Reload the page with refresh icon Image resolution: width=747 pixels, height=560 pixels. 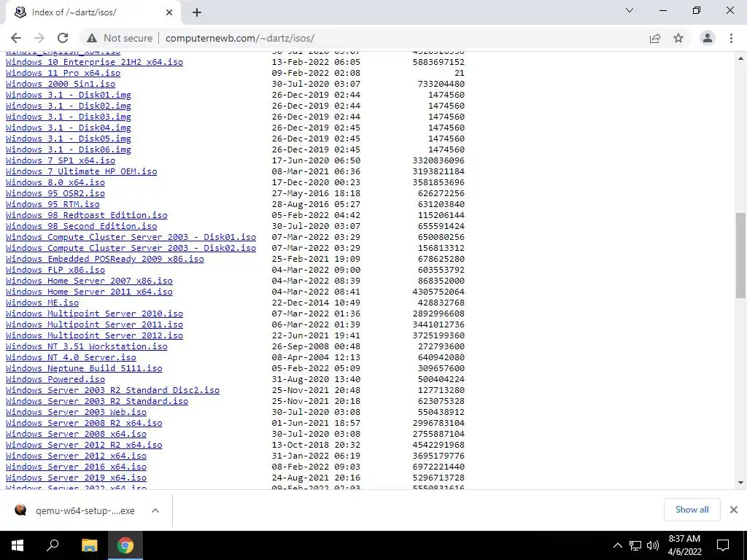click(63, 38)
